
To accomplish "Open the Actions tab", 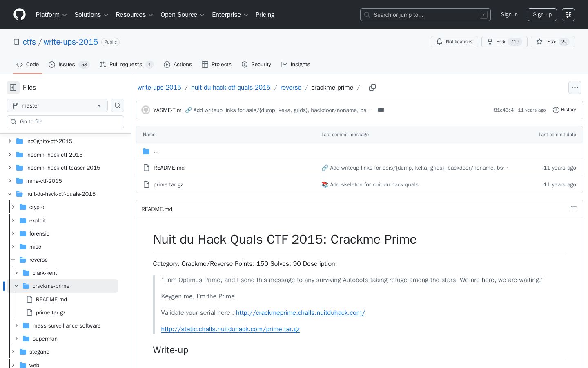I will (x=178, y=65).
